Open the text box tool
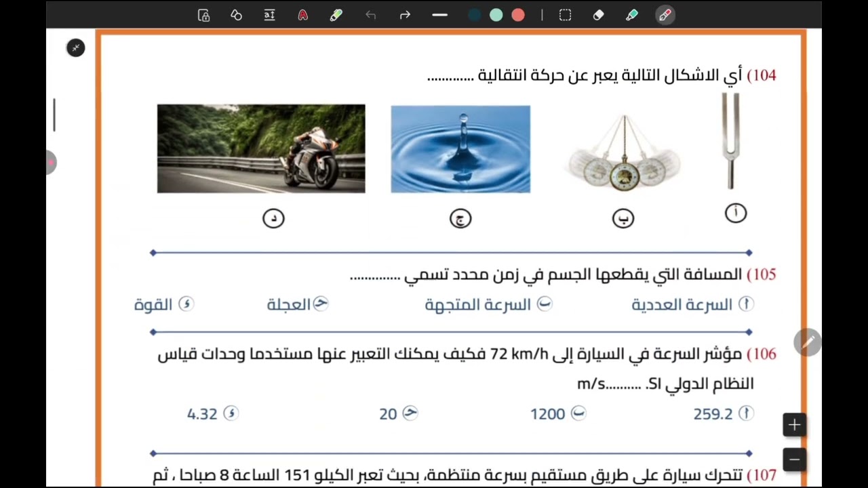The image size is (868, 488). [269, 15]
